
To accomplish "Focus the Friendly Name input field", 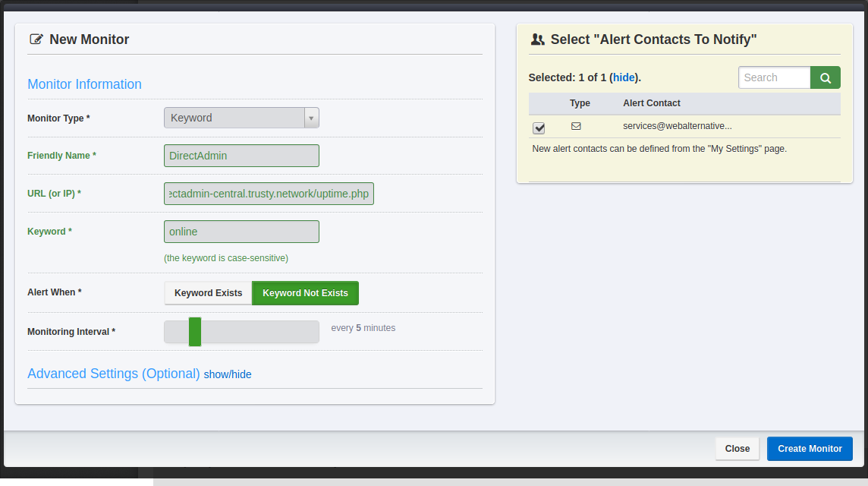I will 241,156.
